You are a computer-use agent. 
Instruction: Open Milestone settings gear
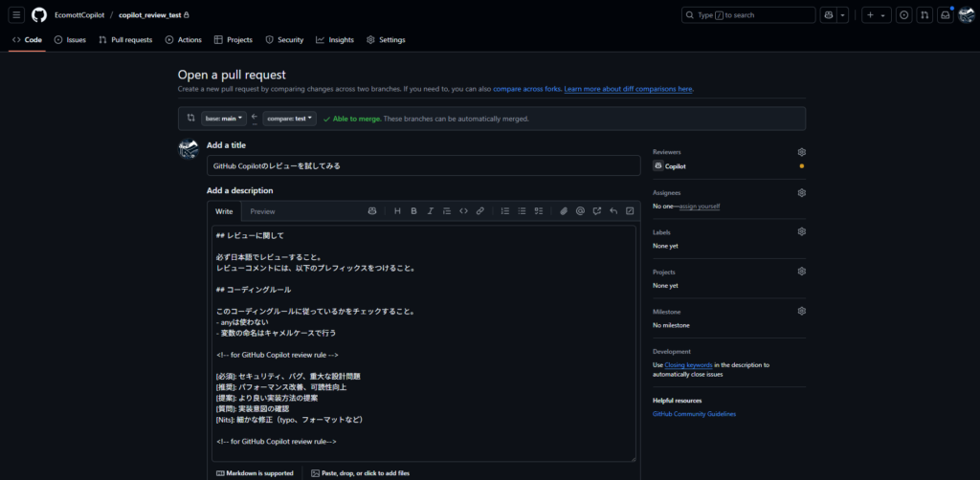(801, 311)
